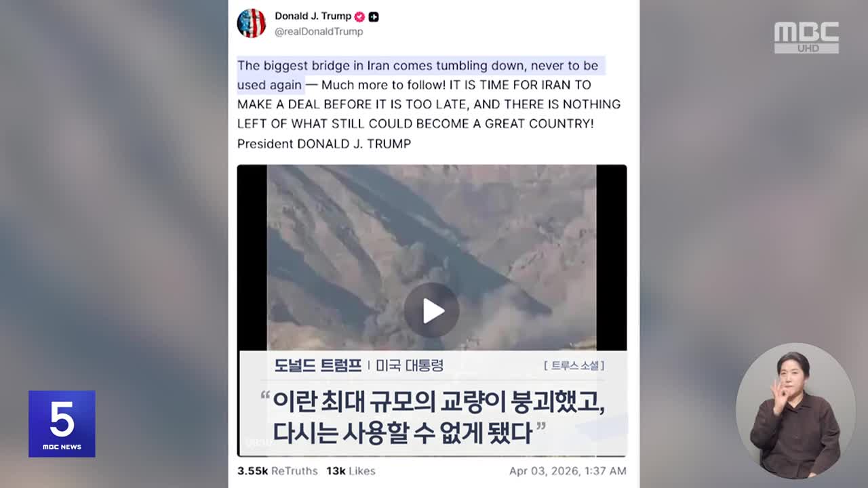Open the Donald J. Trump display name
Screen dimensions: 868x488
[x=313, y=16]
